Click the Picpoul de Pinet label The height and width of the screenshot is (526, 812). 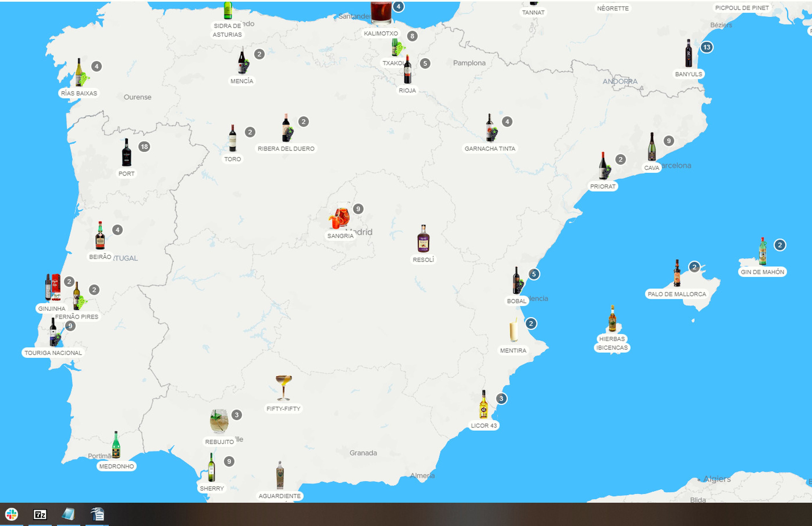[x=742, y=8]
